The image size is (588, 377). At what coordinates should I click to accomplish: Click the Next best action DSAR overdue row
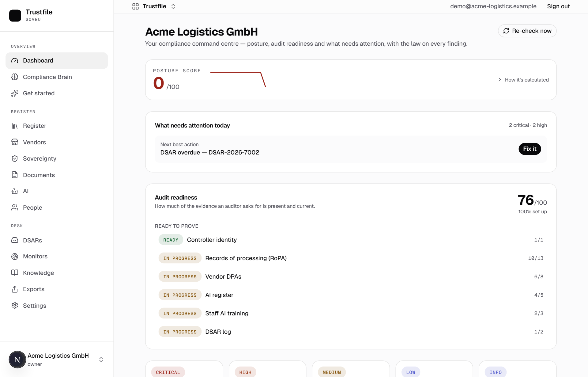[351, 149]
